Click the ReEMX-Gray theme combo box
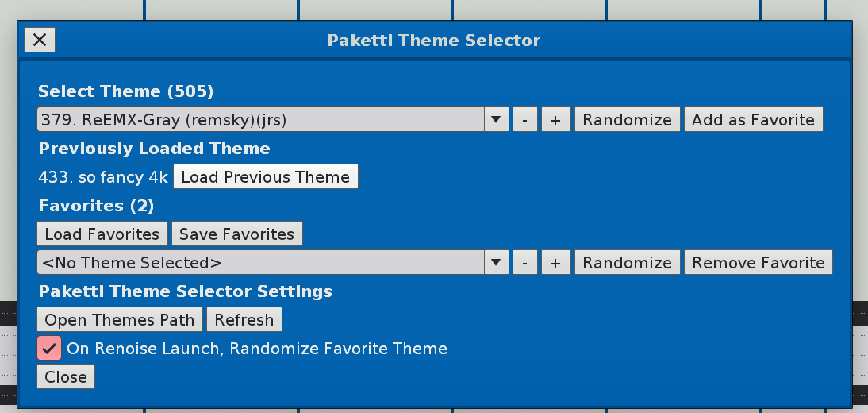 click(x=261, y=120)
